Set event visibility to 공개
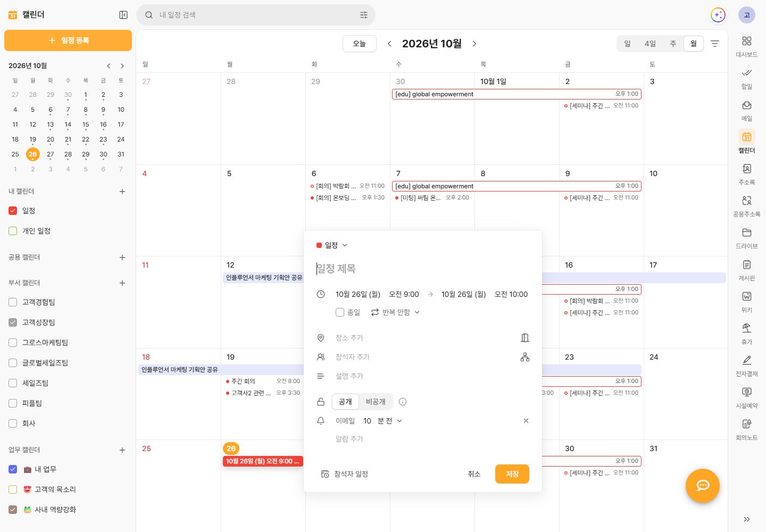Viewport: 766px width, 532px height. click(x=345, y=402)
